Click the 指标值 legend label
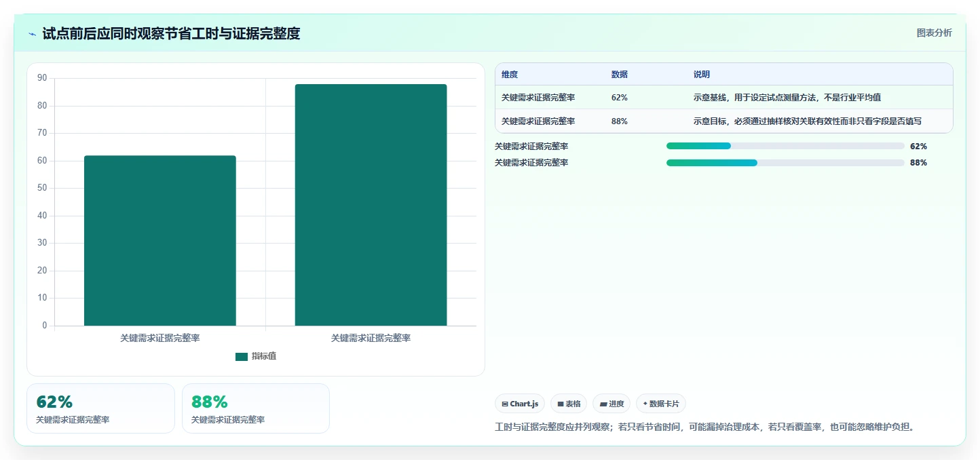 (264, 357)
